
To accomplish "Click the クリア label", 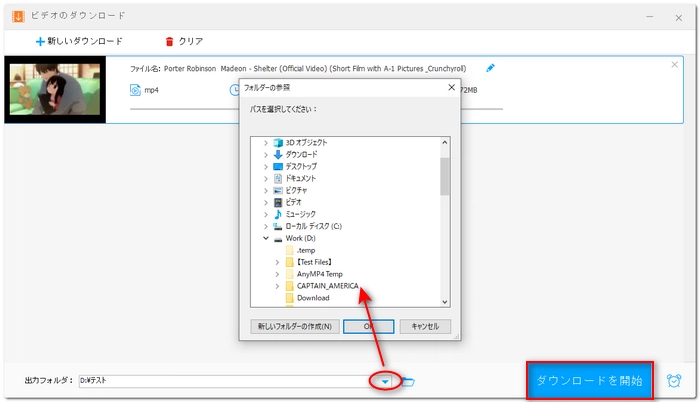I will pos(191,42).
